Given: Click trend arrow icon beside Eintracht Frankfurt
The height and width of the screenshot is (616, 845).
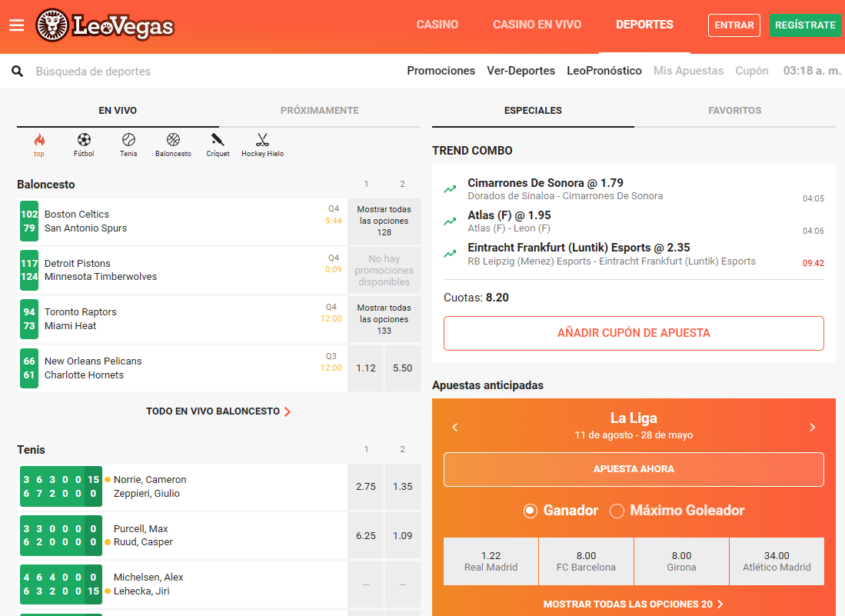Looking at the screenshot, I should (450, 254).
